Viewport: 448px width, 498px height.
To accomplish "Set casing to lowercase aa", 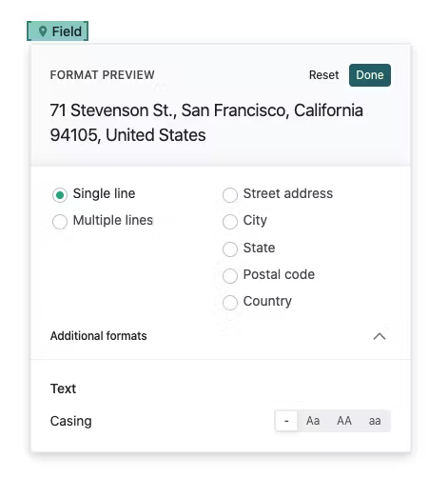I will tap(375, 421).
